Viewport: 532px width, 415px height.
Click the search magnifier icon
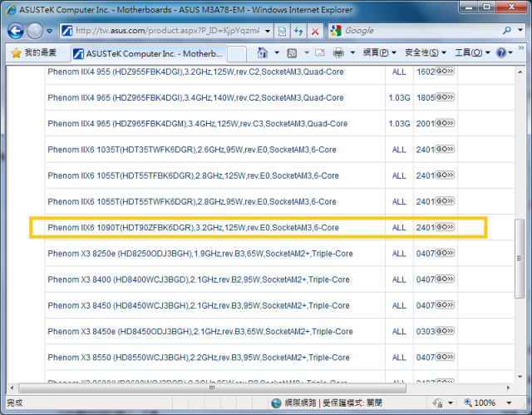tap(507, 31)
